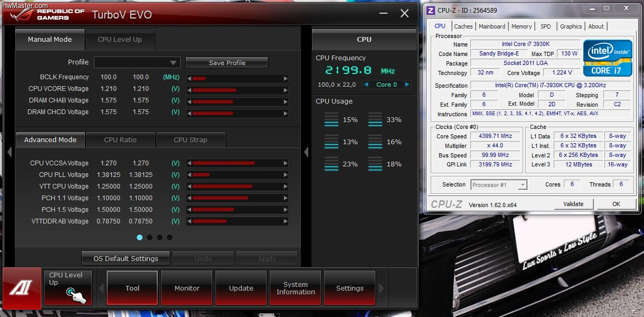Click the CPU header in right panel
The image size is (644, 317).
point(364,40)
